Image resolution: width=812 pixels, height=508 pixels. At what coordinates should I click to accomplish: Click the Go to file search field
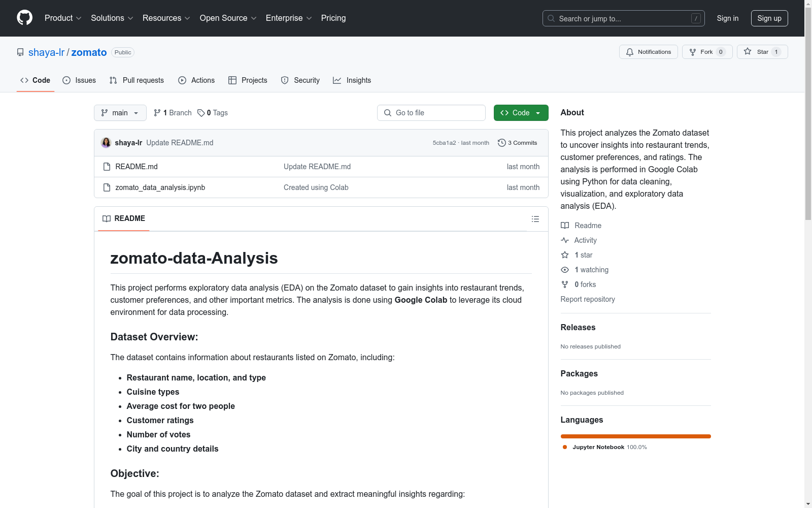(x=431, y=113)
